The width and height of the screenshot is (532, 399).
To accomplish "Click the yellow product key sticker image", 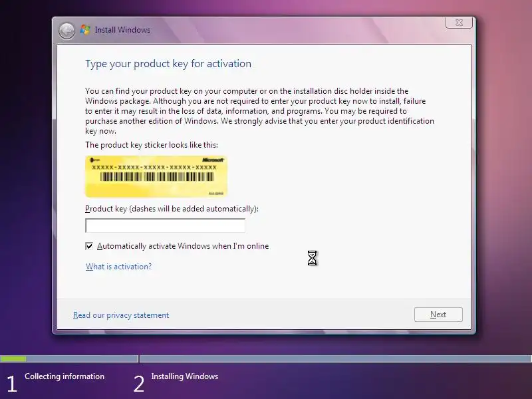I will (x=156, y=176).
